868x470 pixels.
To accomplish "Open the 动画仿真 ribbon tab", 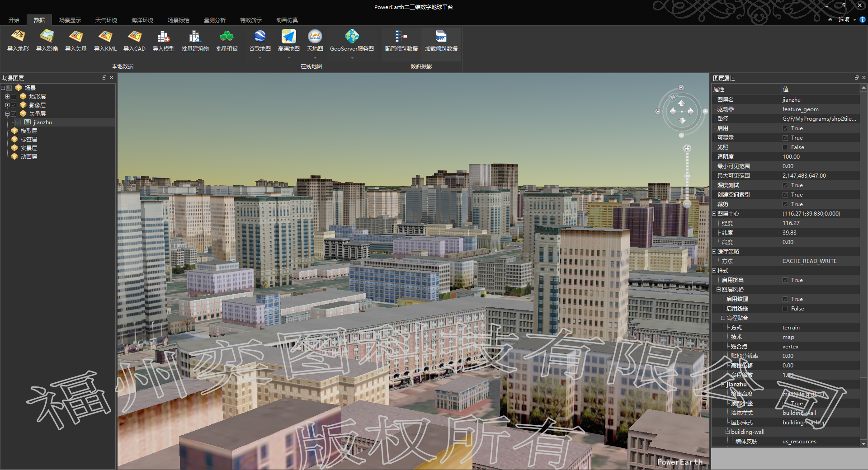I will [x=287, y=20].
